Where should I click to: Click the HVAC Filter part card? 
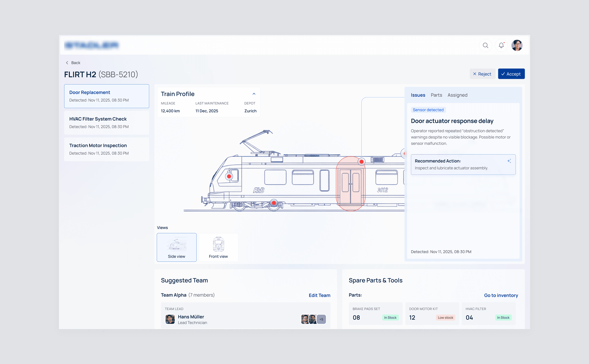coord(489,314)
